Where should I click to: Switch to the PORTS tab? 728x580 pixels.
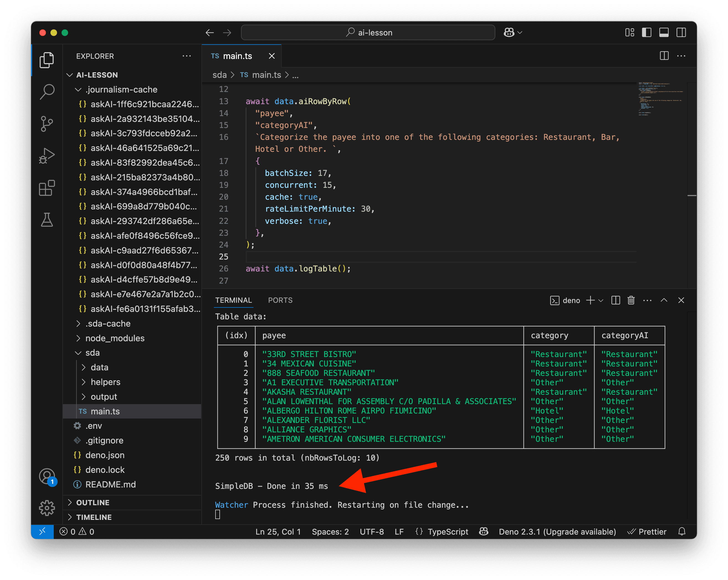tap(280, 301)
